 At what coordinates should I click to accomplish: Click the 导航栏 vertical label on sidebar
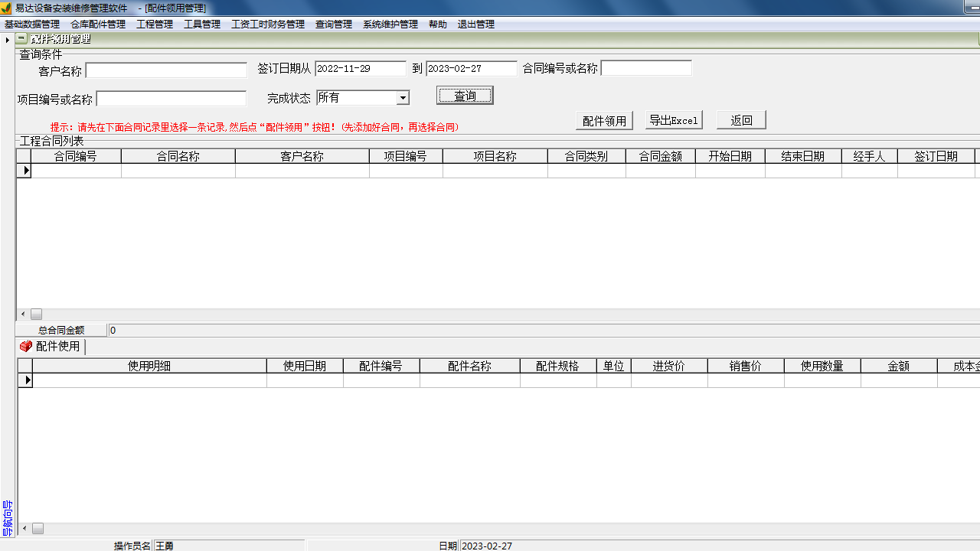click(8, 518)
